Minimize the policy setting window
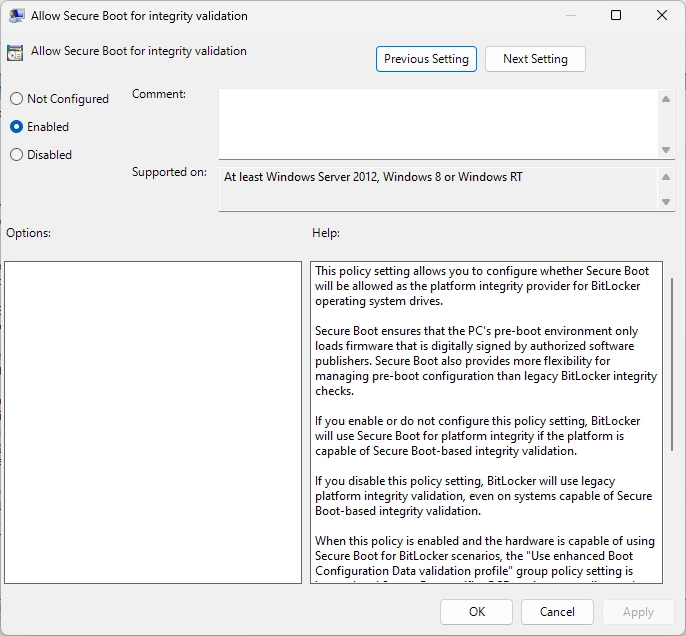The height and width of the screenshot is (636, 686). pos(570,16)
